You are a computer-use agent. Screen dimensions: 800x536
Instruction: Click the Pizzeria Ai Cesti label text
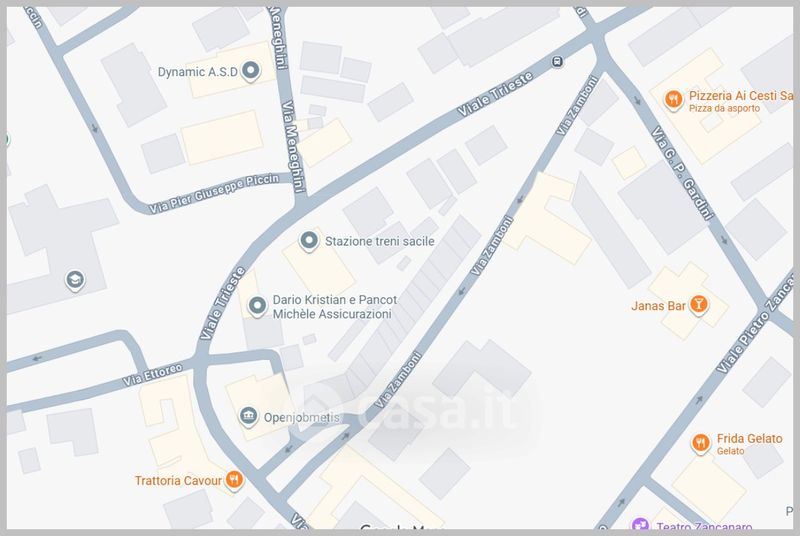click(741, 96)
